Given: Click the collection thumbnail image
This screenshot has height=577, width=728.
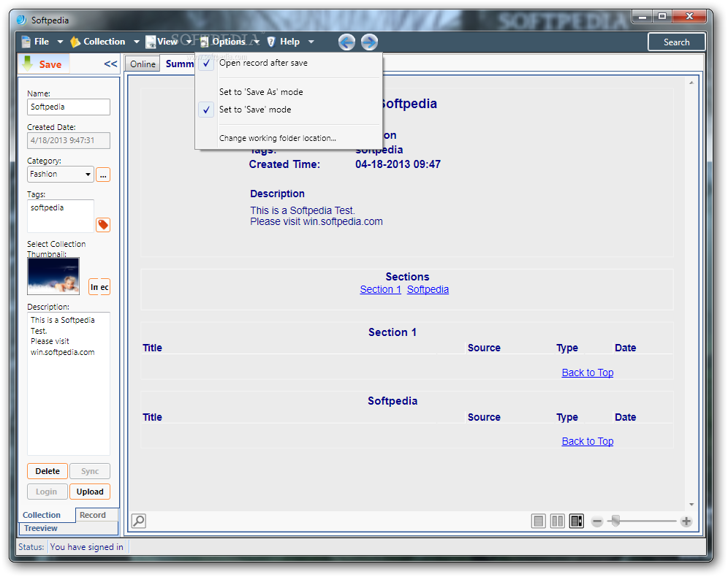Looking at the screenshot, I should pyautogui.click(x=53, y=276).
